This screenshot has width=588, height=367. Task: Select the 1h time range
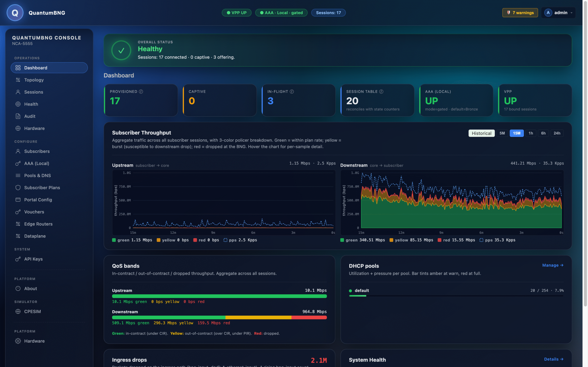(x=531, y=133)
